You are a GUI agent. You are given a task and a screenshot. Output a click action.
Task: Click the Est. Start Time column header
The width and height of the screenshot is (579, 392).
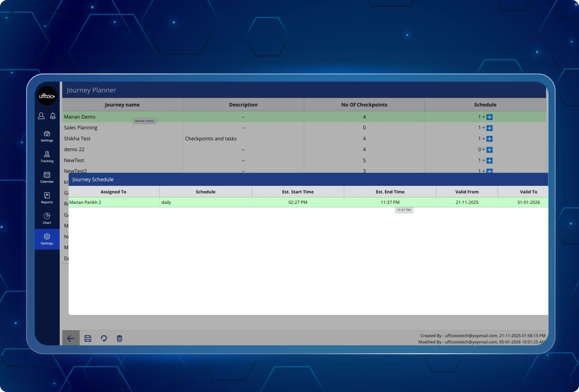tap(298, 192)
